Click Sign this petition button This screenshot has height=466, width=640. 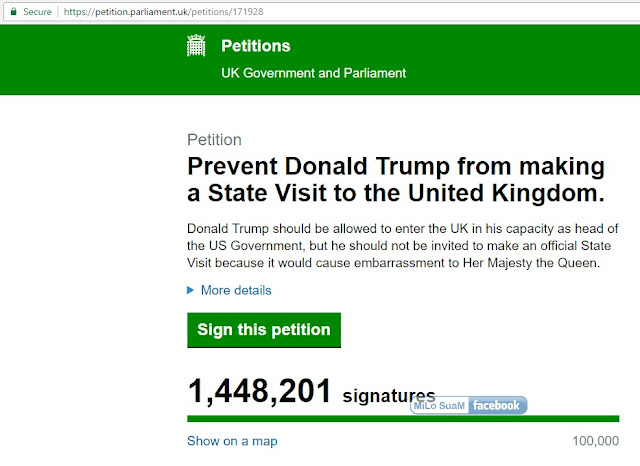[x=264, y=330]
